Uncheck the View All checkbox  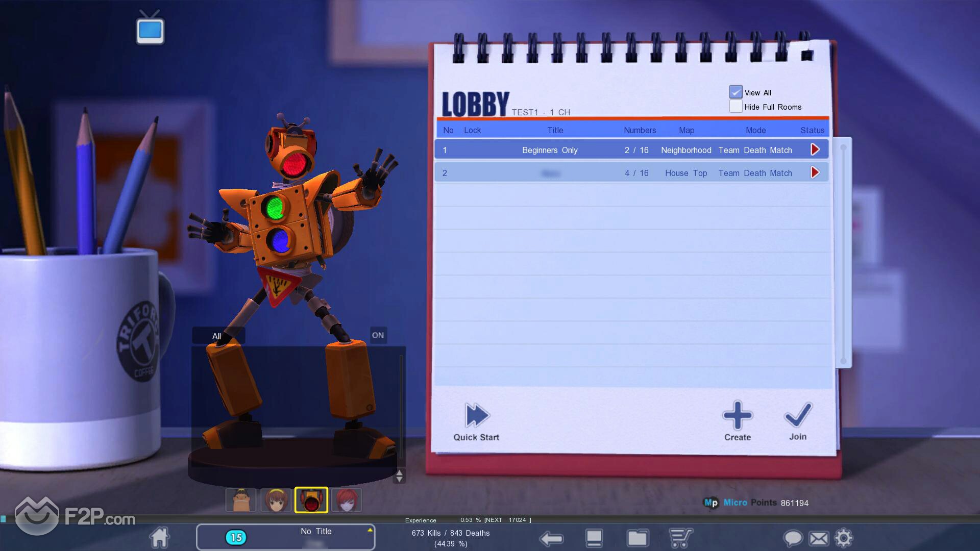point(736,92)
